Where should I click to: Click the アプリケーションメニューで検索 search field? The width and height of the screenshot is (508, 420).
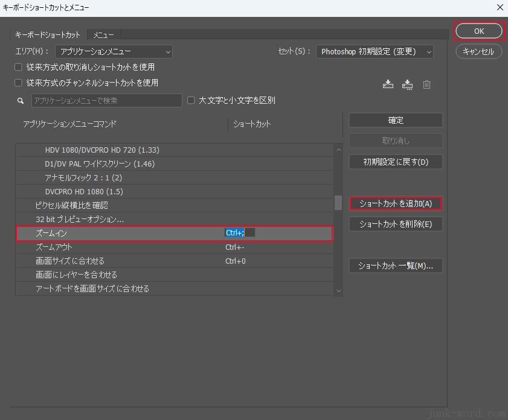click(106, 101)
